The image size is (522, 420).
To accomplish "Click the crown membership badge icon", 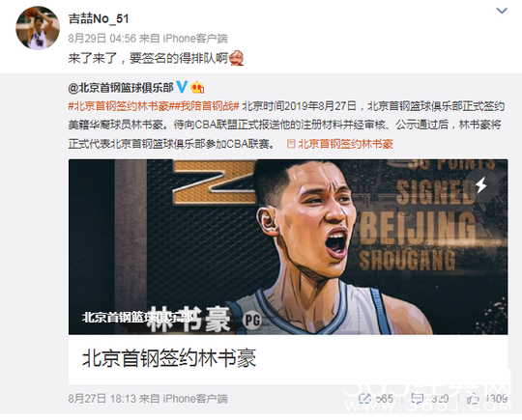I will point(197,88).
